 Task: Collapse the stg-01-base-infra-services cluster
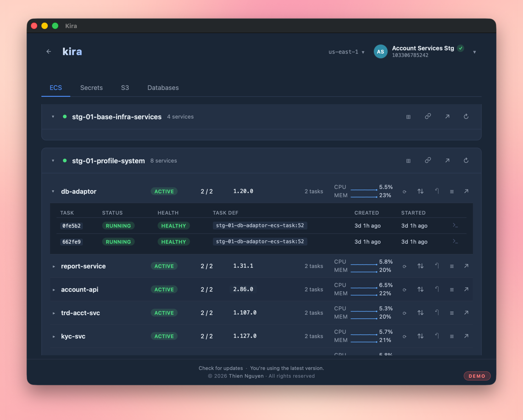[53, 116]
